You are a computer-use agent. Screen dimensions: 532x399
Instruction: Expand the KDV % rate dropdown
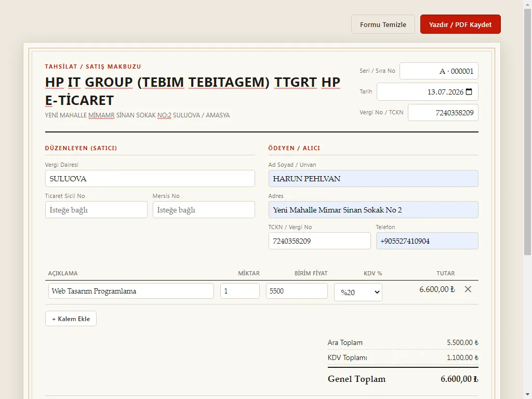click(x=358, y=292)
